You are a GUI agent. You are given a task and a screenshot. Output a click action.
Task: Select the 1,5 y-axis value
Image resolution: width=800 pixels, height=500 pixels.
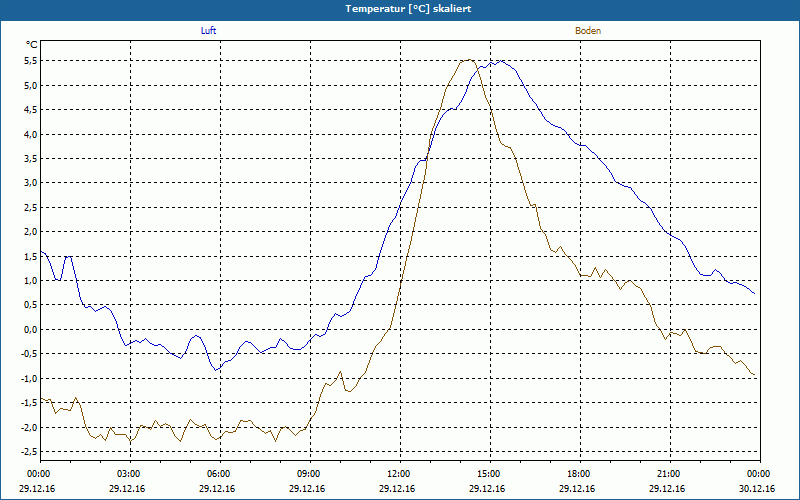click(32, 256)
